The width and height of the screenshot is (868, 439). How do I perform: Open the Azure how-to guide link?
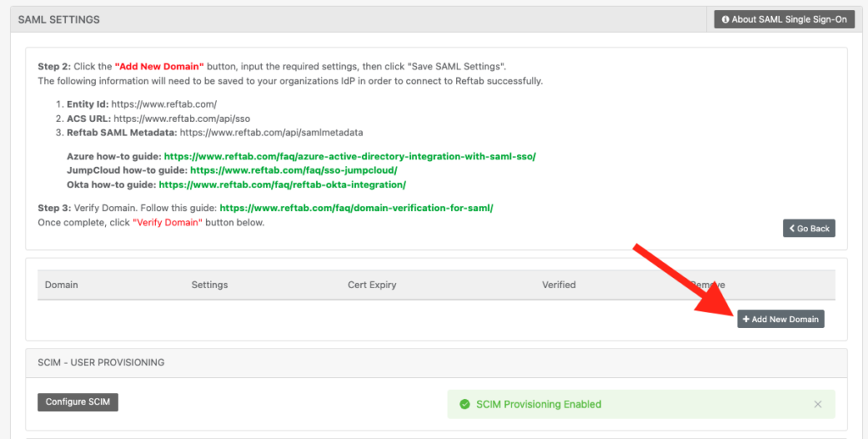(350, 156)
